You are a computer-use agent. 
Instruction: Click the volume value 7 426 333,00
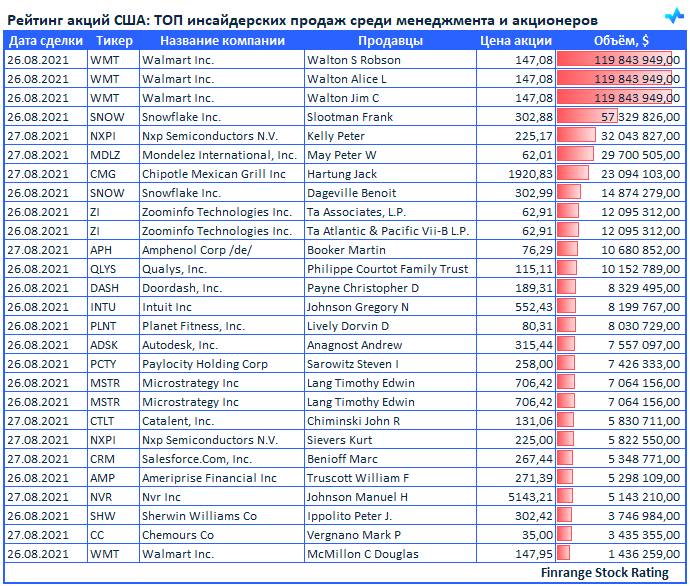click(x=644, y=364)
